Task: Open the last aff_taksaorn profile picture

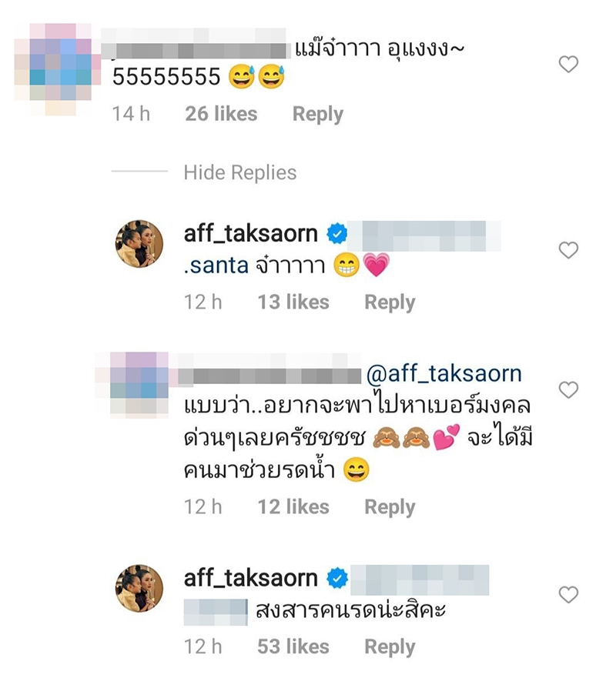Action: point(139,589)
